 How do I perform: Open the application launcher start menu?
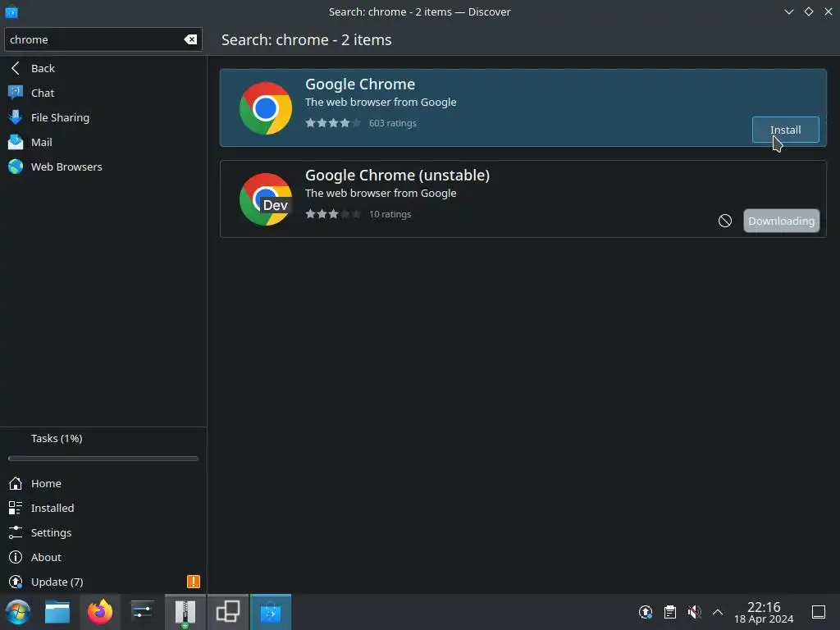18,612
